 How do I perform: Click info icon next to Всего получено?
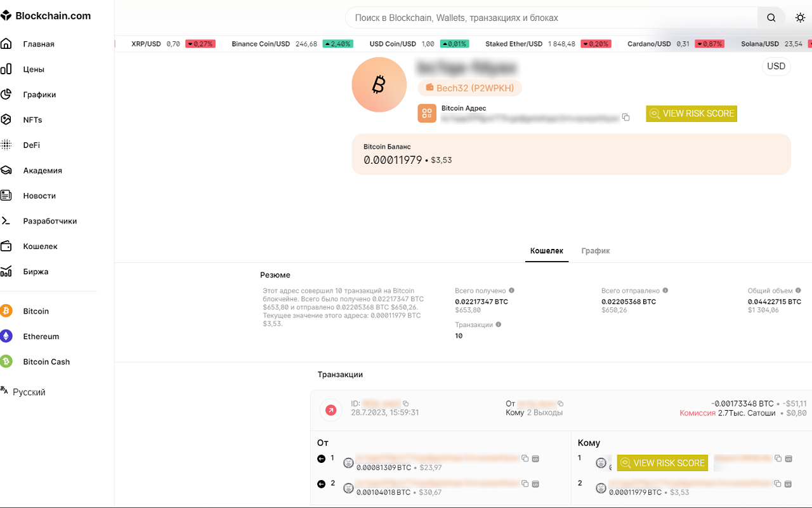(x=512, y=290)
